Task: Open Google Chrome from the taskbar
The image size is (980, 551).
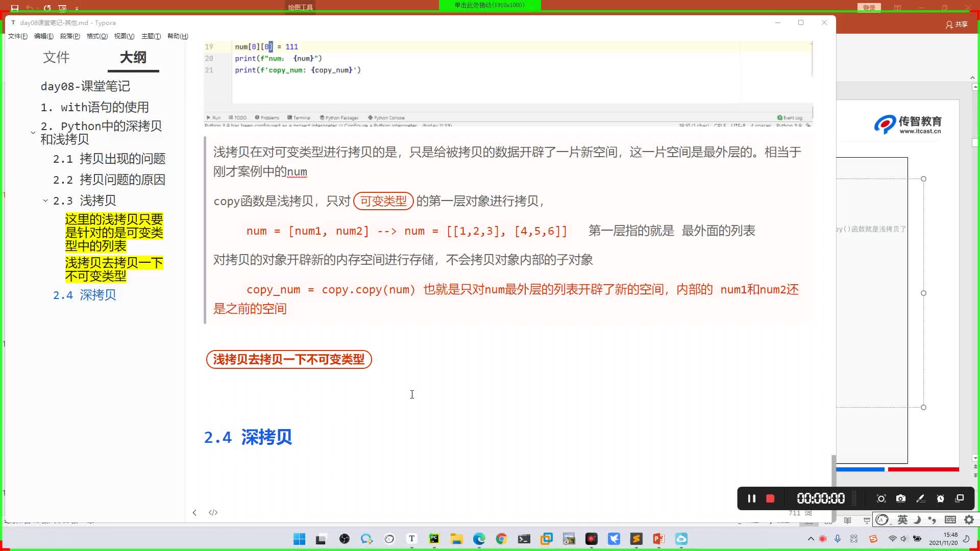Action: pyautogui.click(x=501, y=539)
